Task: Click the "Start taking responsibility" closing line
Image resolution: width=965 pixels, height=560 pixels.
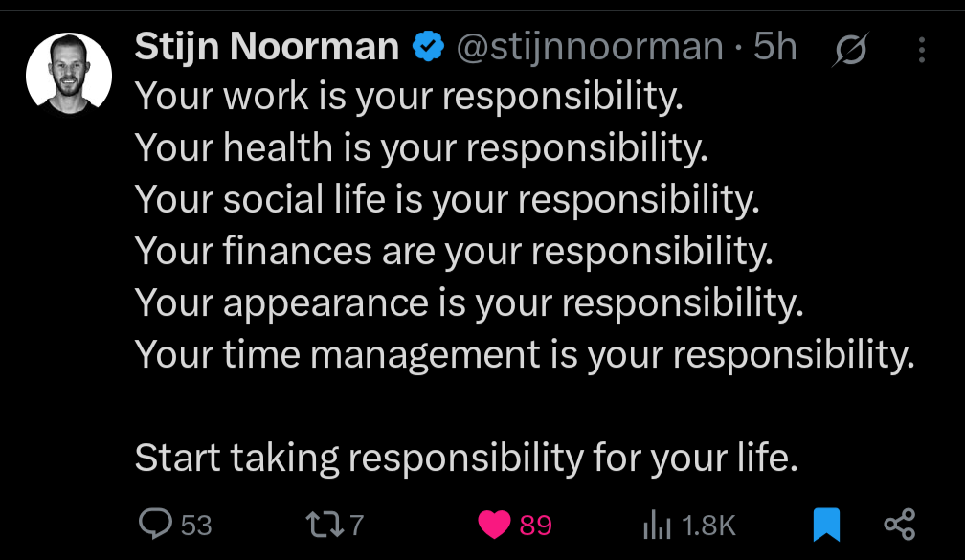Action: [466, 459]
